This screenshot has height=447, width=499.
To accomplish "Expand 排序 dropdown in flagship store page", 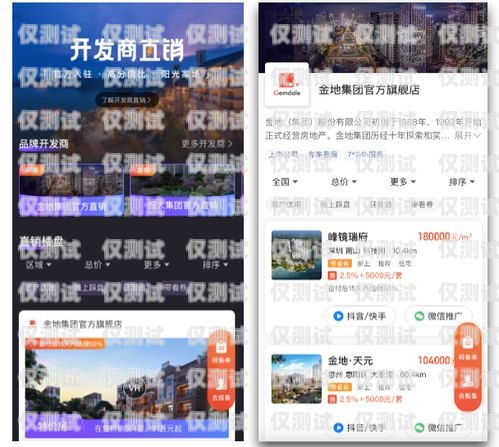I will (x=462, y=182).
